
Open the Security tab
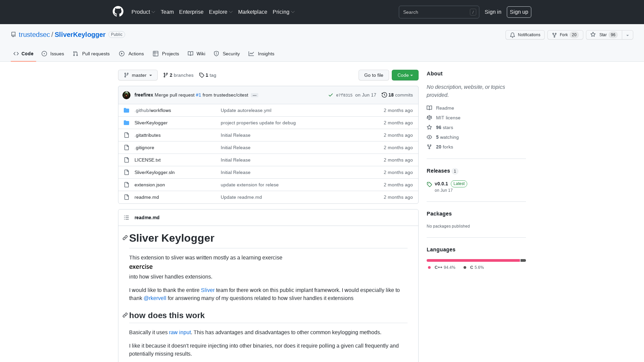point(227,54)
